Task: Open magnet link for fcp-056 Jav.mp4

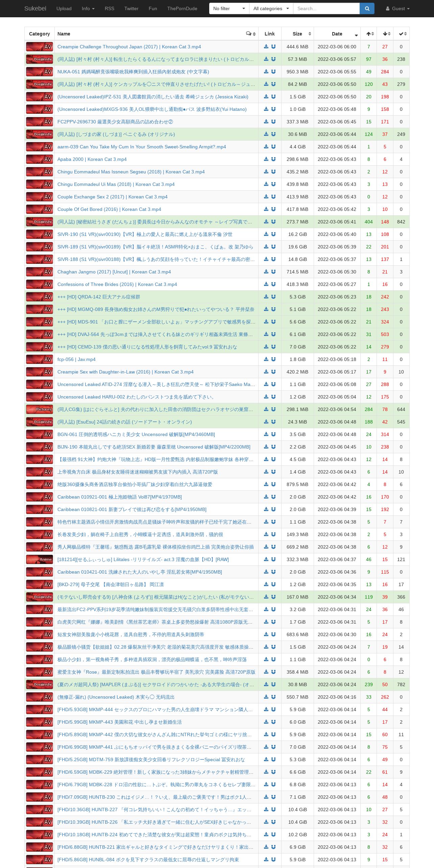Action: point(273,359)
